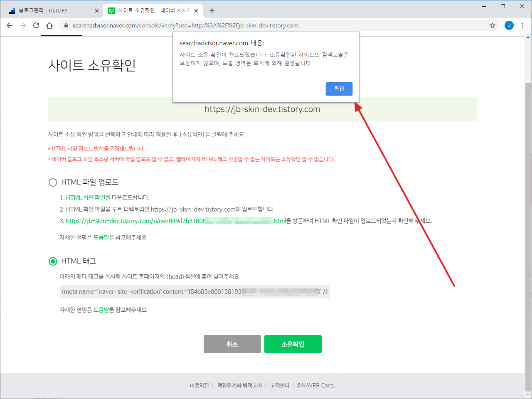This screenshot has height=399, width=532.
Task: Open 도움말 link under HTML 태그 section
Action: 101,310
